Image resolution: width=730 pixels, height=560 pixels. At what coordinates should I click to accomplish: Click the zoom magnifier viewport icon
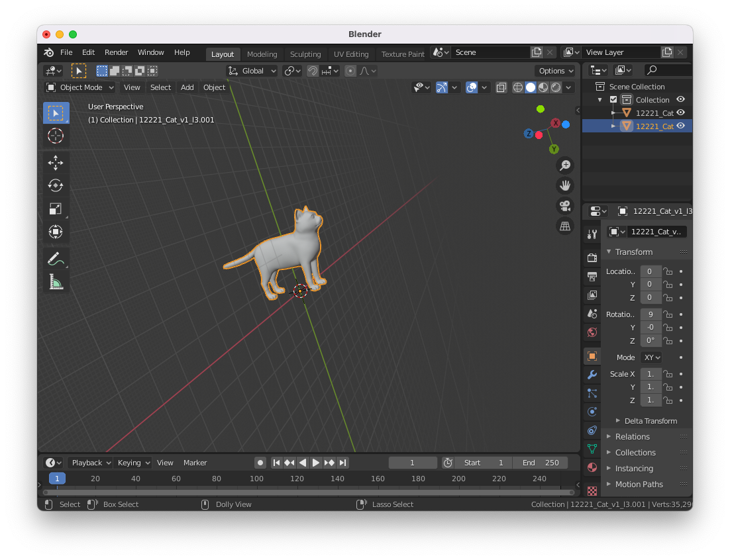[565, 165]
